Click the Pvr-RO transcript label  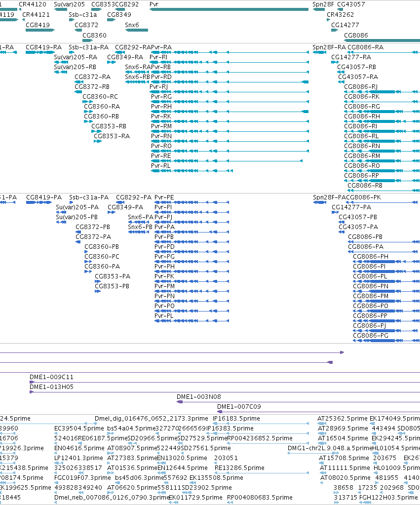[x=161, y=146]
